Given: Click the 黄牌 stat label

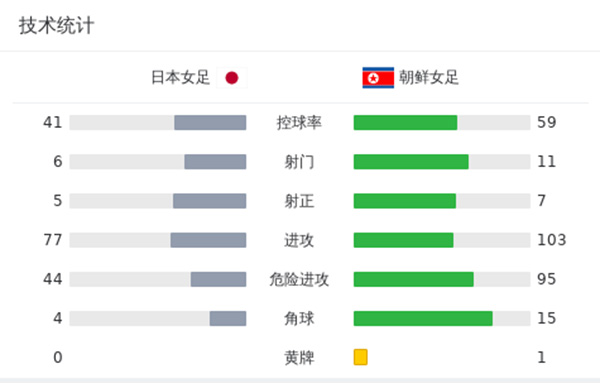Looking at the screenshot, I should coord(299,358).
